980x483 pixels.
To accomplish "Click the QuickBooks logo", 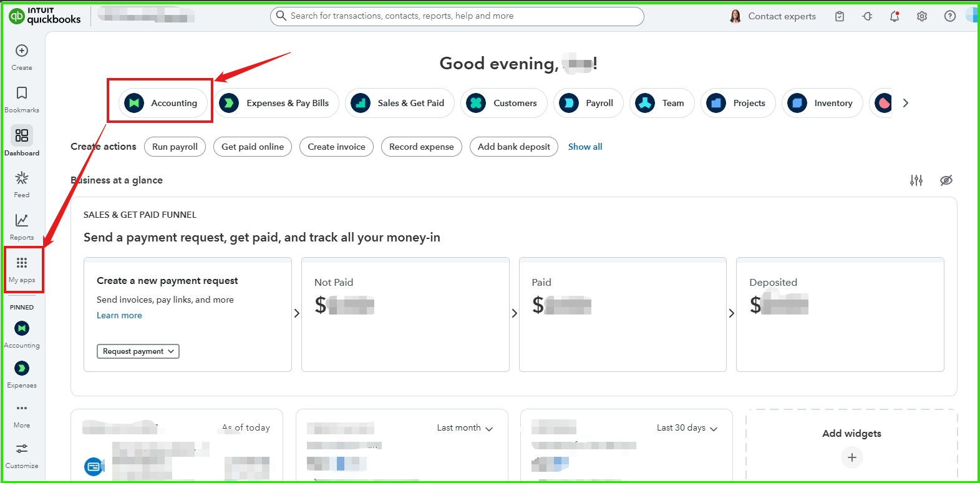I will click(x=45, y=16).
